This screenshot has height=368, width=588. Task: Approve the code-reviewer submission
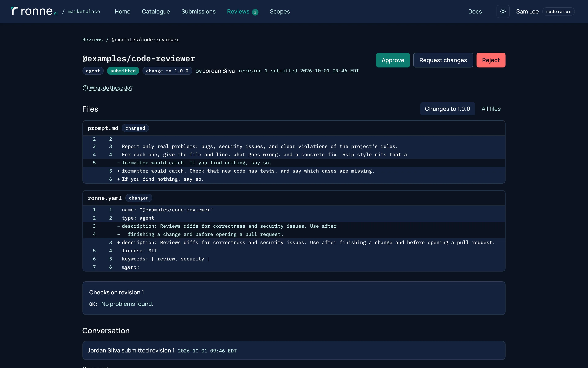(393, 60)
